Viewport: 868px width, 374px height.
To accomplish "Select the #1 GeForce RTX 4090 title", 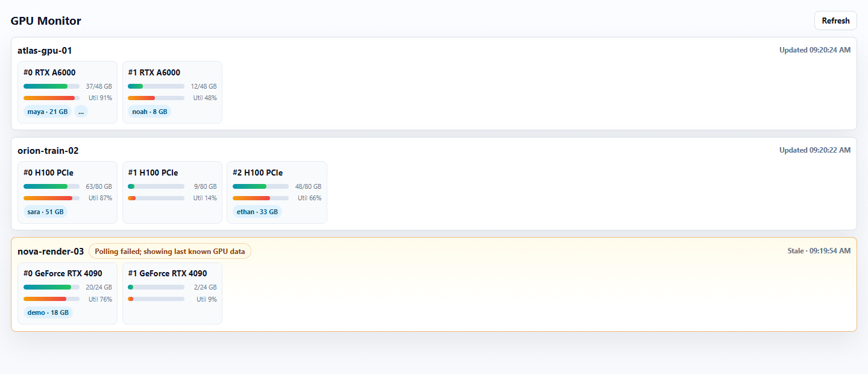I will coord(168,273).
